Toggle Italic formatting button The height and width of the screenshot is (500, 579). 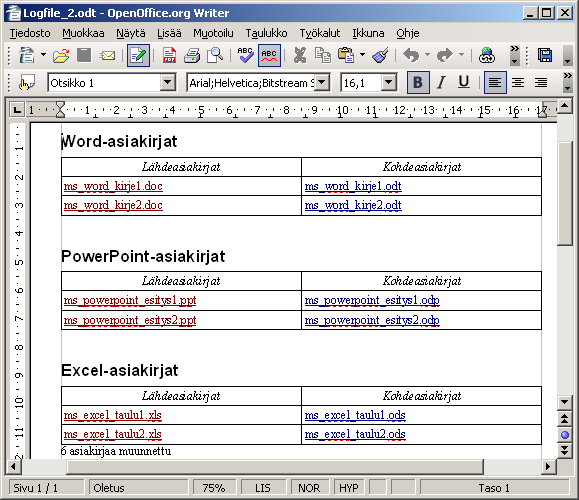[x=441, y=82]
